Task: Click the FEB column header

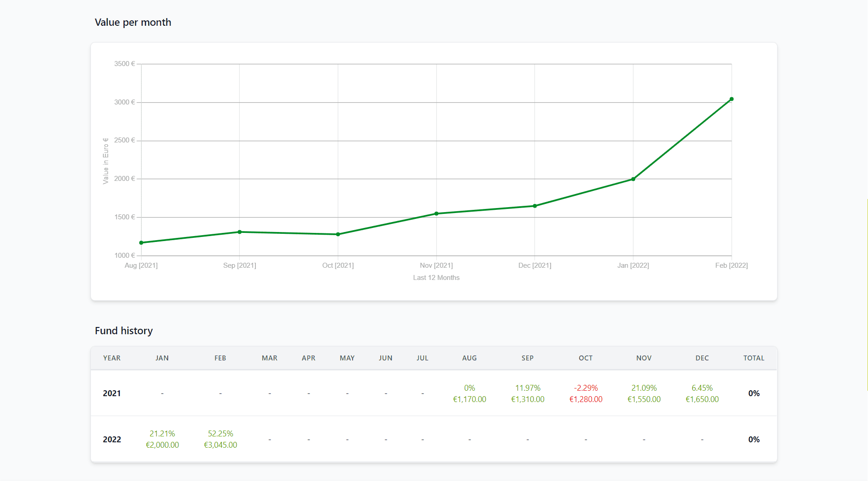Action: 220,358
